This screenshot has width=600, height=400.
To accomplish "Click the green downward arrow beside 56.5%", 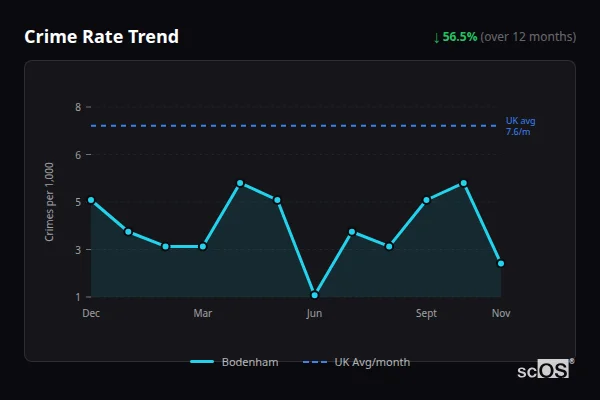I will coord(436,38).
